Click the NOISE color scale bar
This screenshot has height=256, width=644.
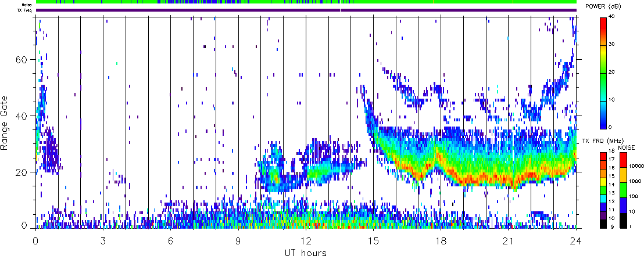pyautogui.click(x=624, y=191)
